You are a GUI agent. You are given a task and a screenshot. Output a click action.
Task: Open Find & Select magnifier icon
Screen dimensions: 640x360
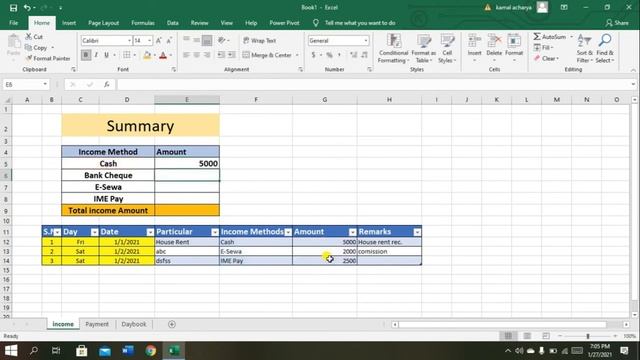pyautogui.click(x=605, y=41)
